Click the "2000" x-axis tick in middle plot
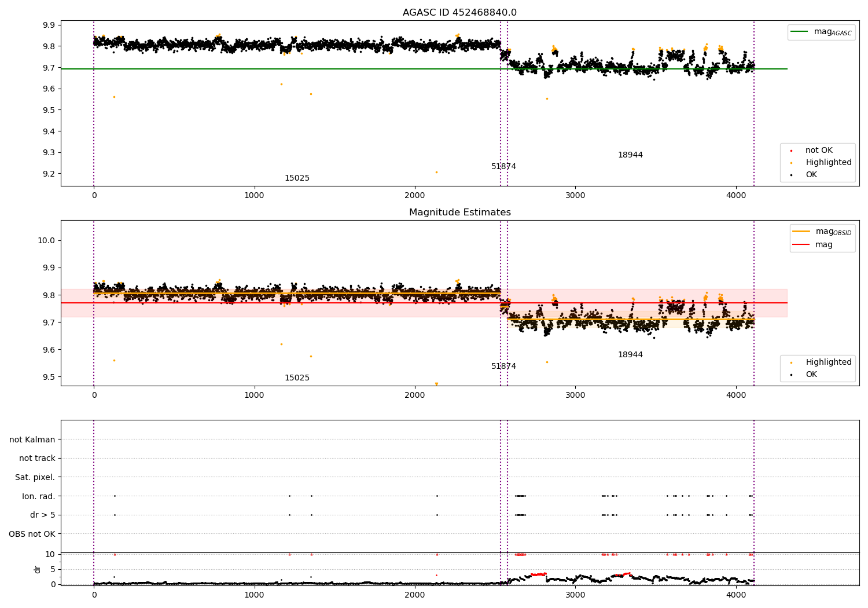Screen dimensions: 868x608 415,395
